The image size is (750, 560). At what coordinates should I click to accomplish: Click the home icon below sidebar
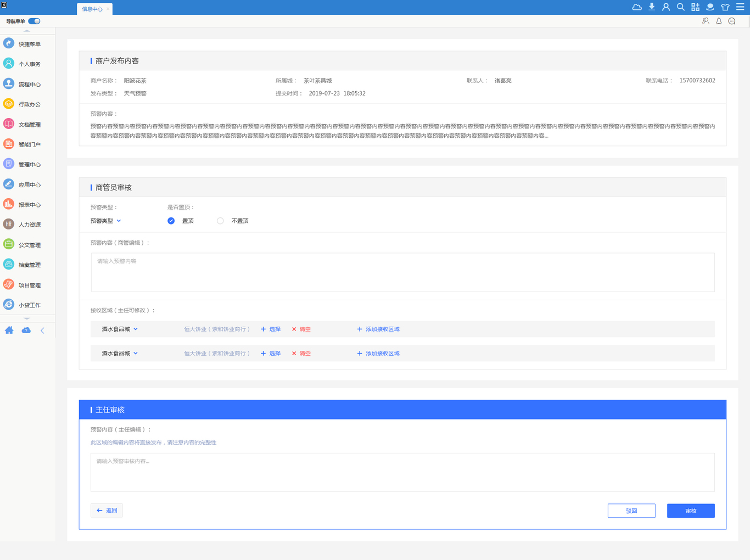[9, 330]
